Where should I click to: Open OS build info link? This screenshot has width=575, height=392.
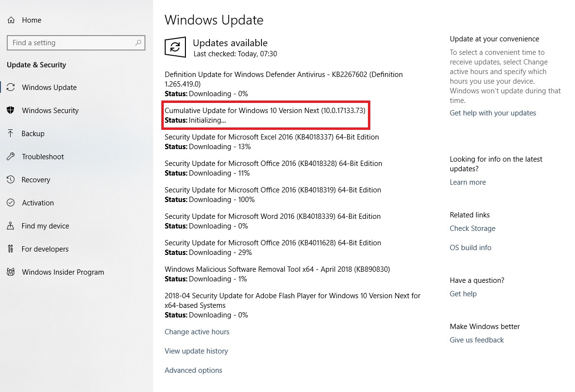(x=470, y=248)
